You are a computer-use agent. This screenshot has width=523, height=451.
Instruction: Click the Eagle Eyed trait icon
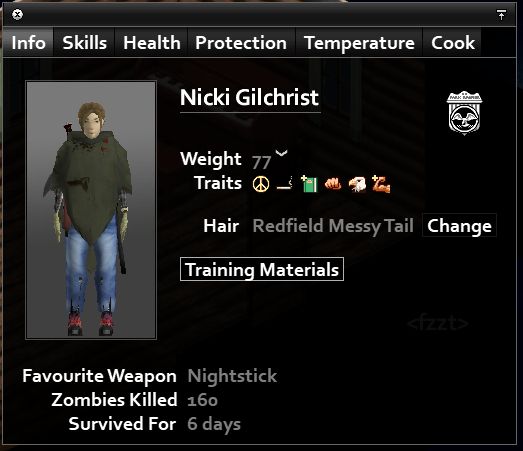357,184
